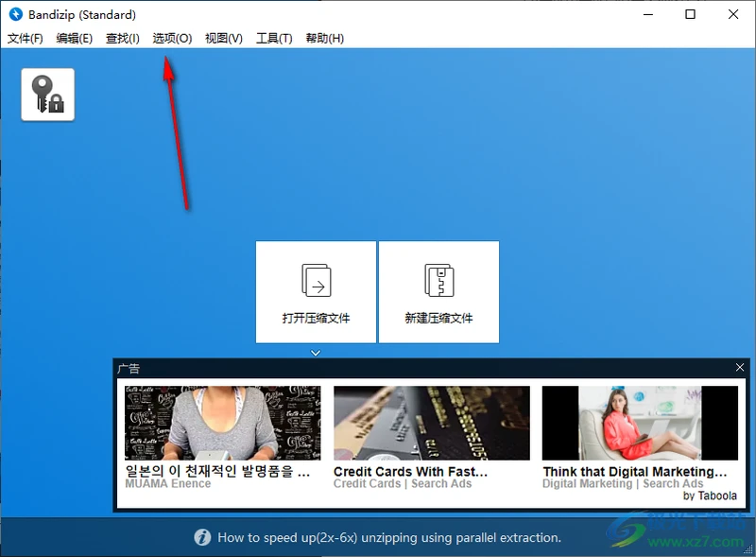Screen dimensions: 756x557
Task: Minimize the Bandizip window
Action: coord(648,14)
